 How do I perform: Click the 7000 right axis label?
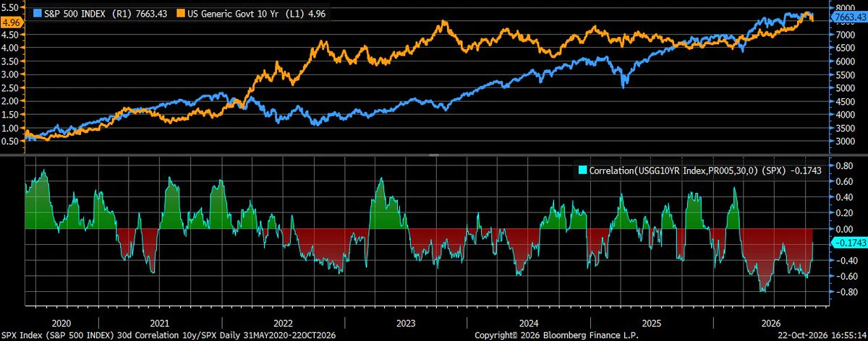point(845,35)
